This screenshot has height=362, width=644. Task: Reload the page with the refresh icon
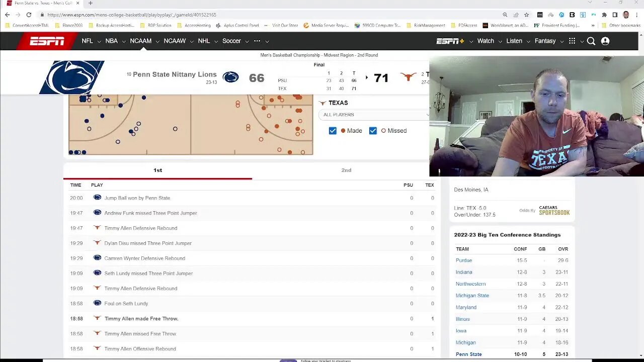29,15
